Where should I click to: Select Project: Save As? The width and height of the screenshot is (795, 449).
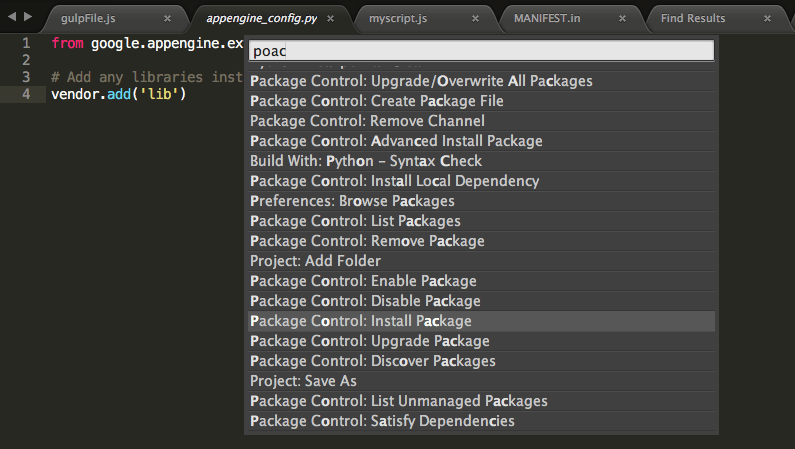click(481, 381)
